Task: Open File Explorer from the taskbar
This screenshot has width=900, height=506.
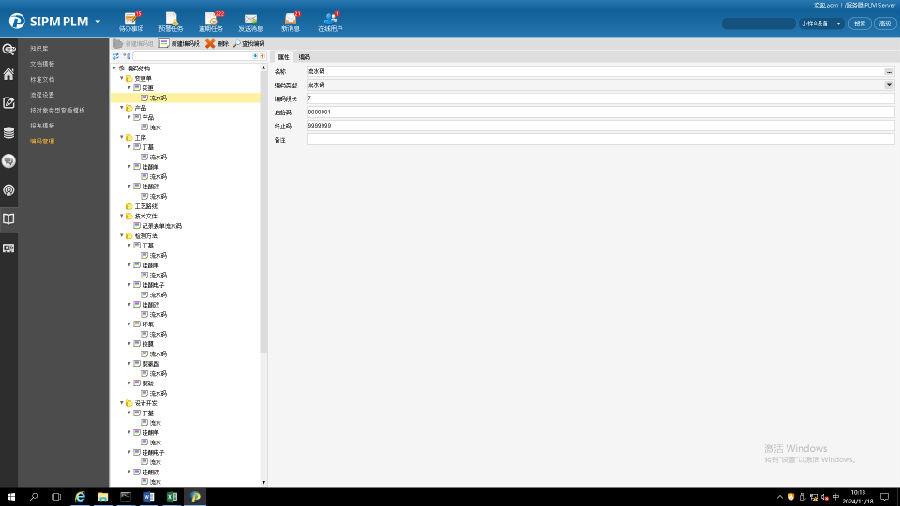Action: pos(103,497)
